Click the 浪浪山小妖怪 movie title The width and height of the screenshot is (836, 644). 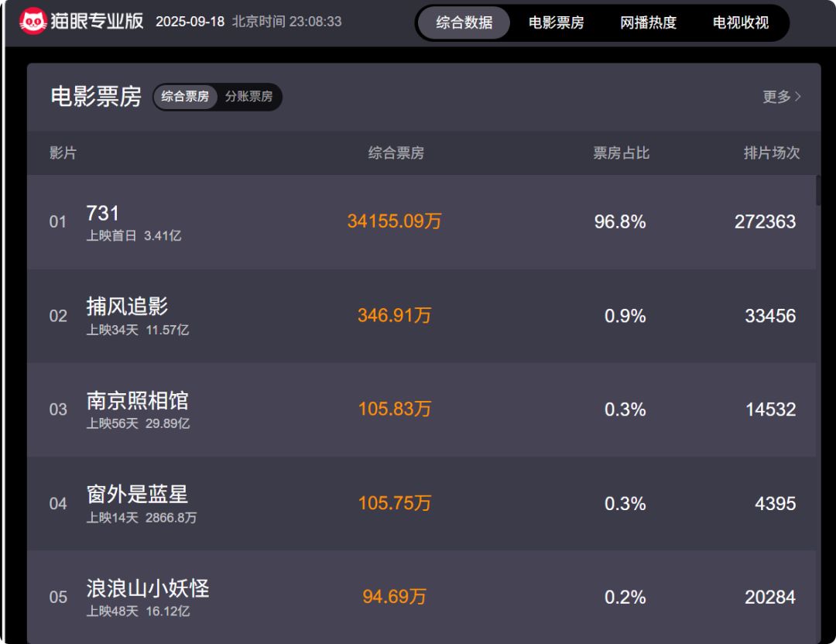pyautogui.click(x=147, y=588)
